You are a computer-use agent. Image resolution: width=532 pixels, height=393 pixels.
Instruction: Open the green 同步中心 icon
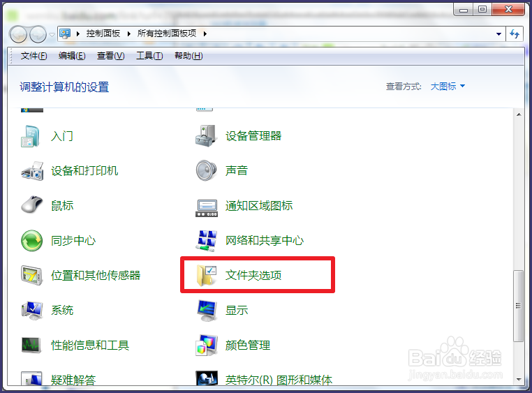coord(31,241)
